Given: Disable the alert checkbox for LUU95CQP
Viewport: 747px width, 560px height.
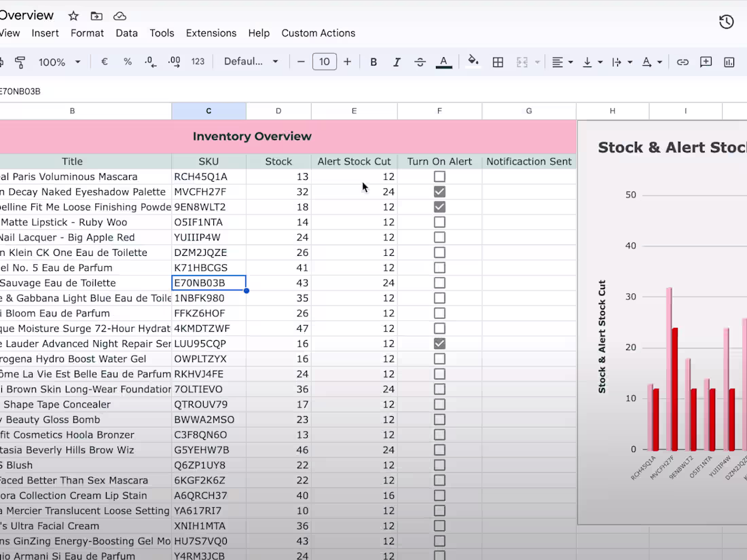Looking at the screenshot, I should pyautogui.click(x=439, y=343).
